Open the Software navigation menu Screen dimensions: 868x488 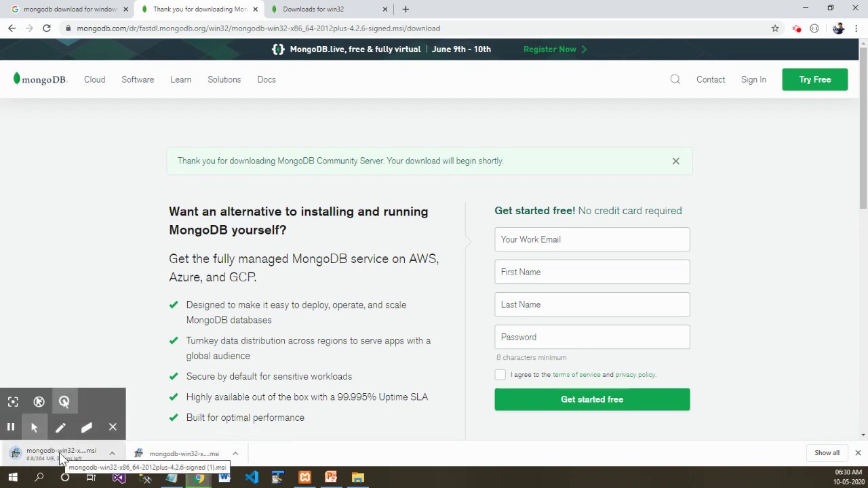pyautogui.click(x=138, y=79)
